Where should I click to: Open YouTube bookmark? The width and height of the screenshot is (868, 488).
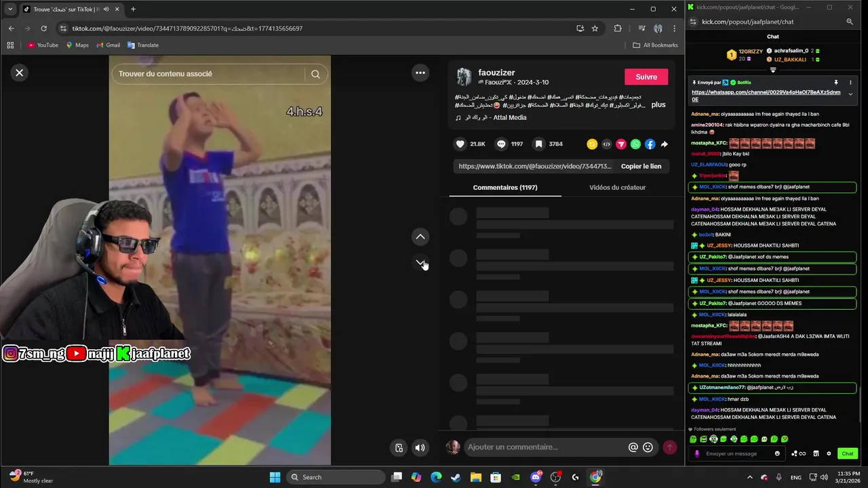pos(43,45)
